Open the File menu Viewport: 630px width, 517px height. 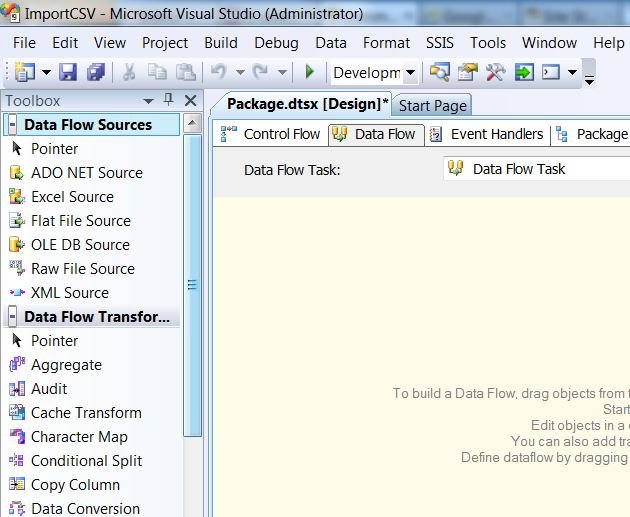click(24, 43)
